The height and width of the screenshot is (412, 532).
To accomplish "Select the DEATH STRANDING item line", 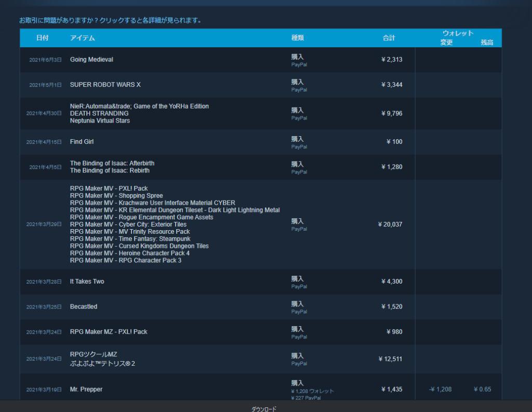I will [x=99, y=113].
